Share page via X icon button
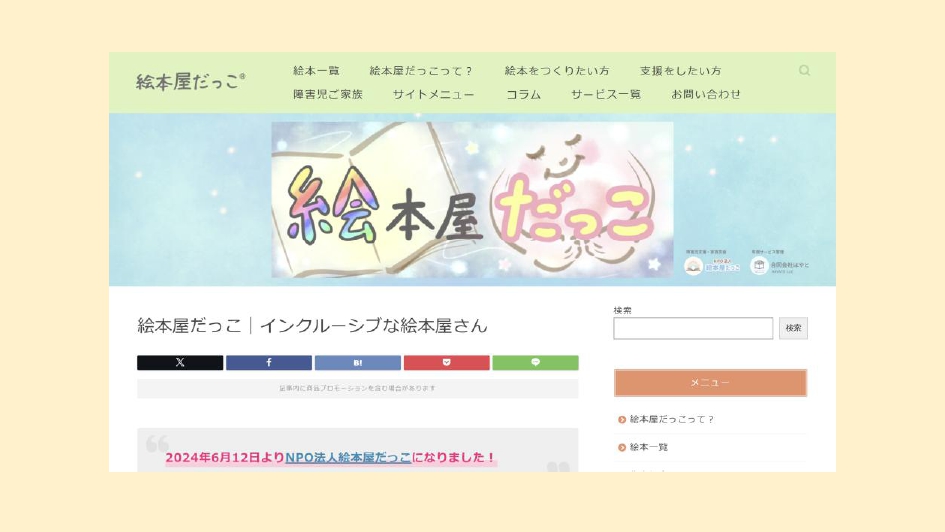This screenshot has height=532, width=945. (x=180, y=362)
